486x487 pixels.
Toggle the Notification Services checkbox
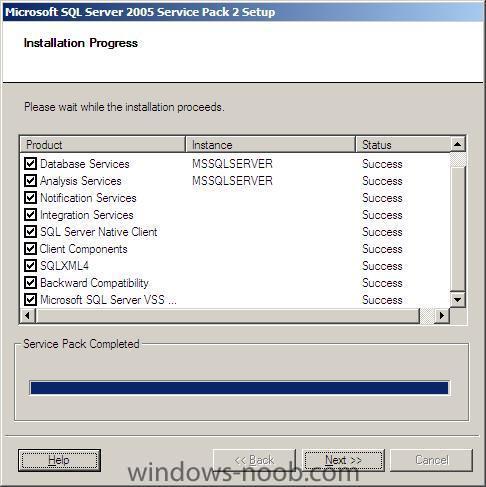pyautogui.click(x=30, y=198)
